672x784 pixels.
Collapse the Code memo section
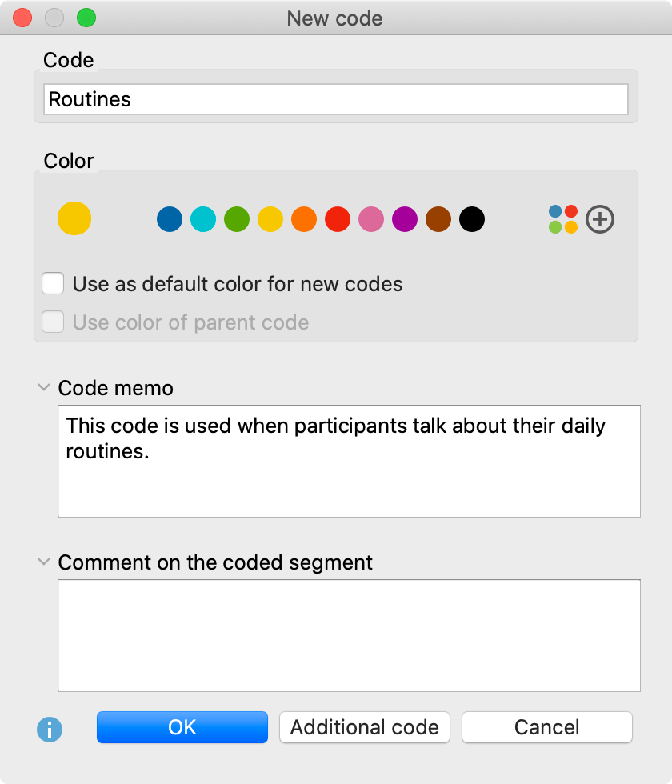pos(43,388)
